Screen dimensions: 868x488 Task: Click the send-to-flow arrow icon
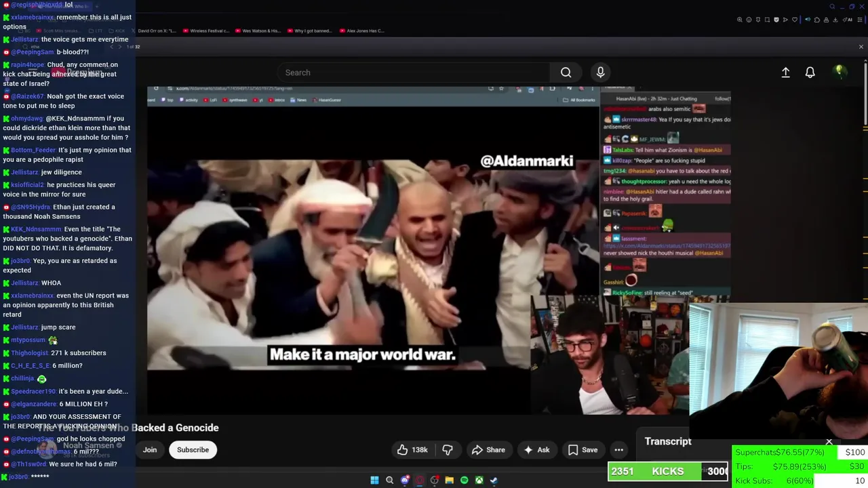click(x=785, y=20)
